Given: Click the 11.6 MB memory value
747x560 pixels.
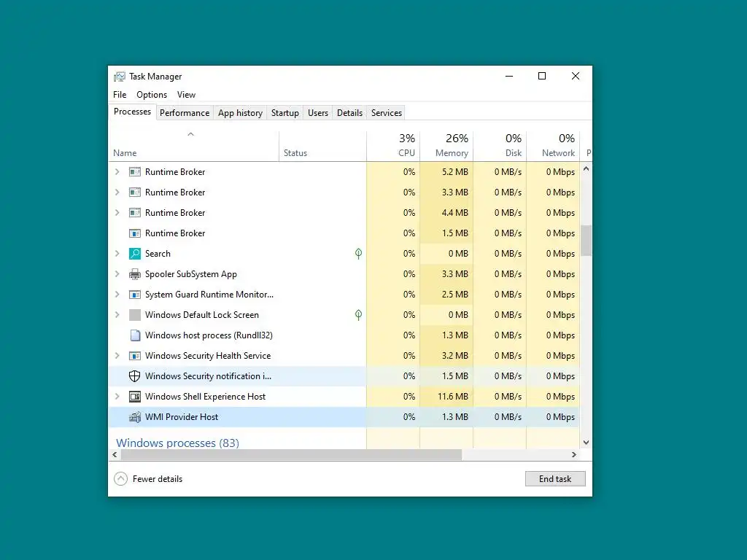Looking at the screenshot, I should [452, 397].
